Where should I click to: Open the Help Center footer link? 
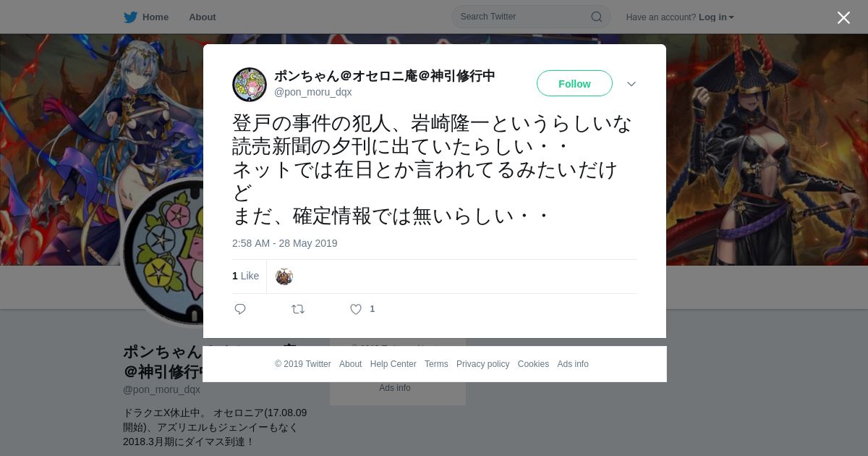coord(393,364)
